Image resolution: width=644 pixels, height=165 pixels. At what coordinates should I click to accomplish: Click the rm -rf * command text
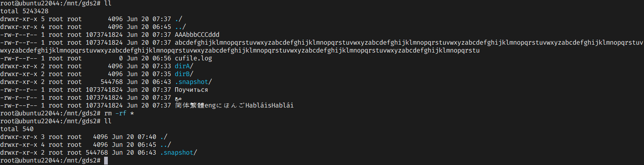[x=118, y=113]
